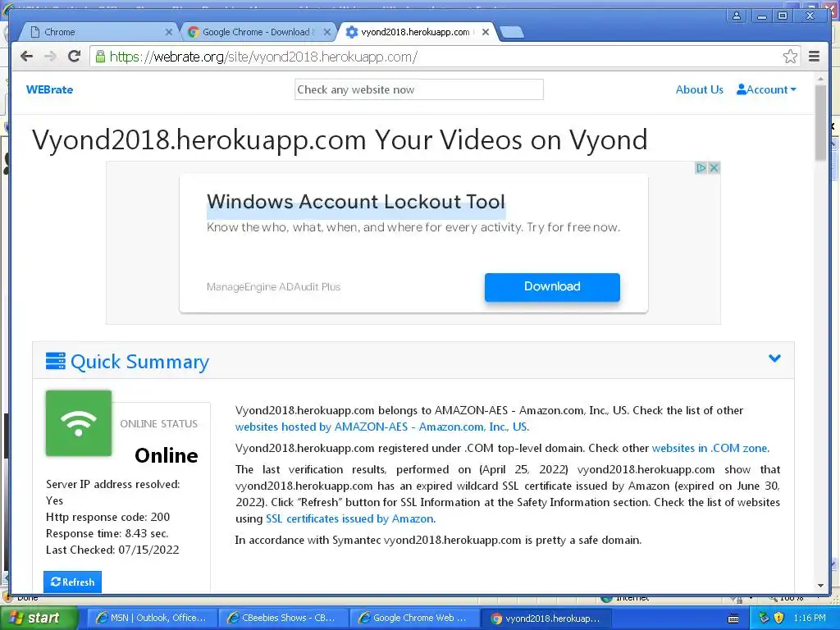Switch to MSN Outlook taskbar window
840x630 pixels.
pyautogui.click(x=151, y=619)
